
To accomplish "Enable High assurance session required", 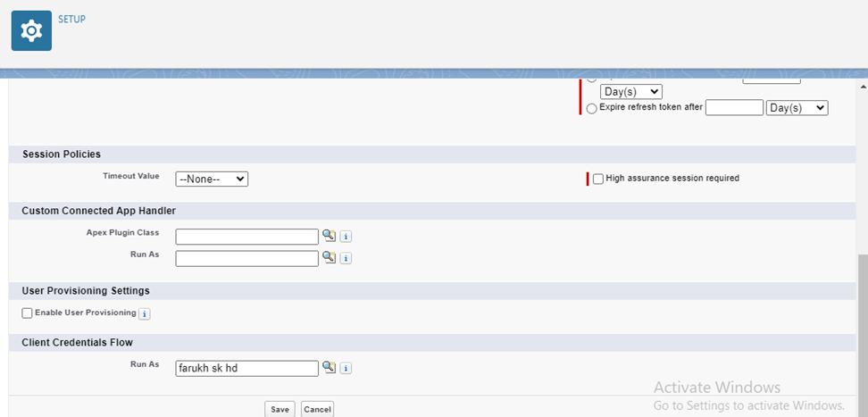I will (597, 179).
